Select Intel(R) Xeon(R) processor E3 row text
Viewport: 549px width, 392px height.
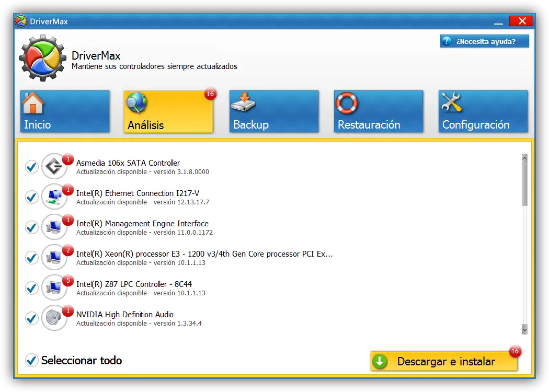click(204, 253)
